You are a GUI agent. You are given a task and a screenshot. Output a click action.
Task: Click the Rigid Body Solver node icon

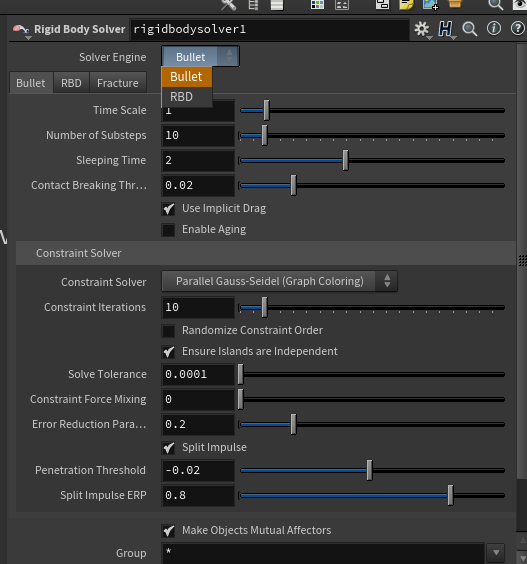21,29
